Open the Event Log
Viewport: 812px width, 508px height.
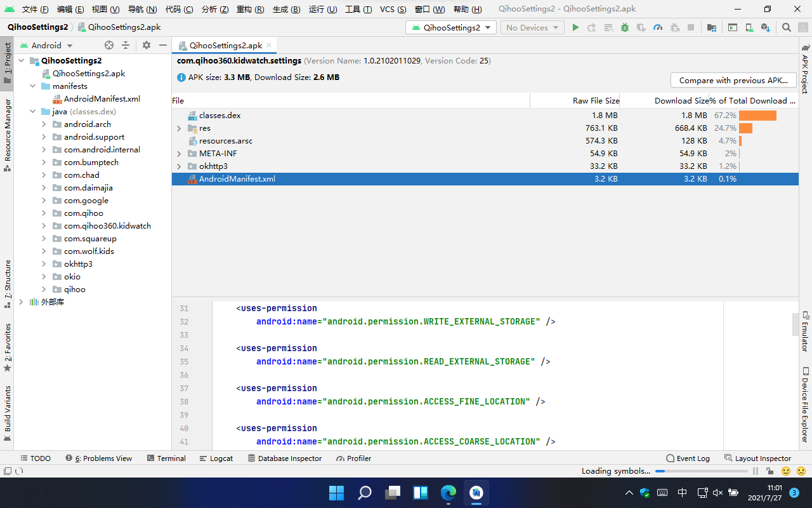[x=688, y=458]
